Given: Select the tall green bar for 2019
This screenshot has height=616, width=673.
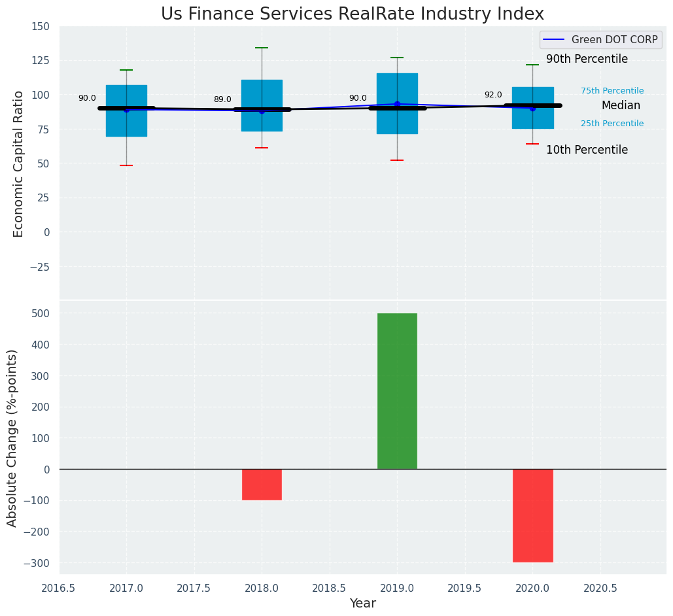Looking at the screenshot, I should pos(397,391).
